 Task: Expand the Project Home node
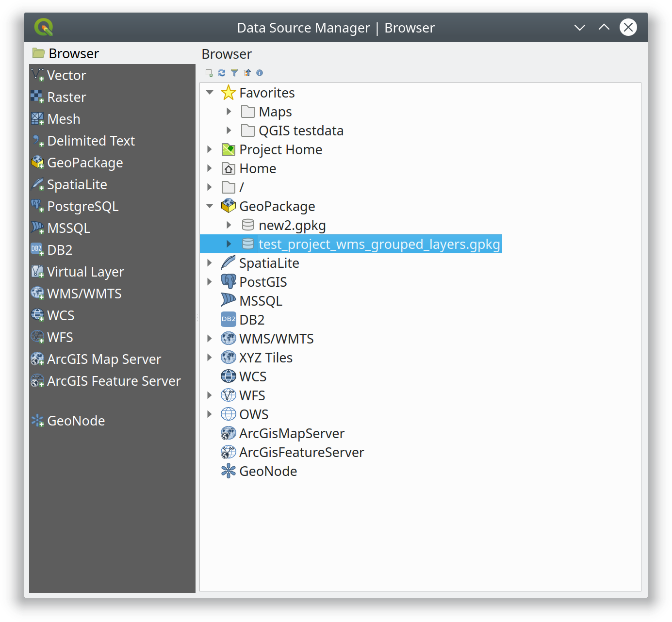pyautogui.click(x=210, y=149)
